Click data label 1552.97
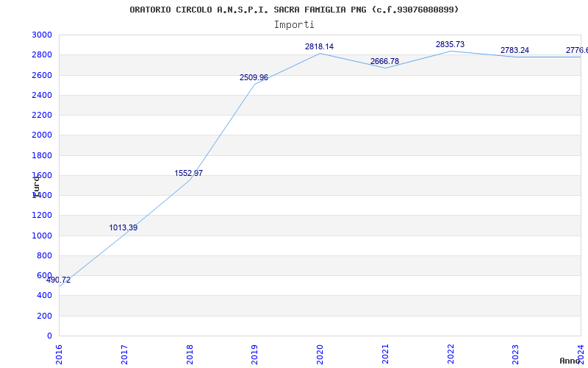This screenshot has width=588, height=368. coord(189,173)
